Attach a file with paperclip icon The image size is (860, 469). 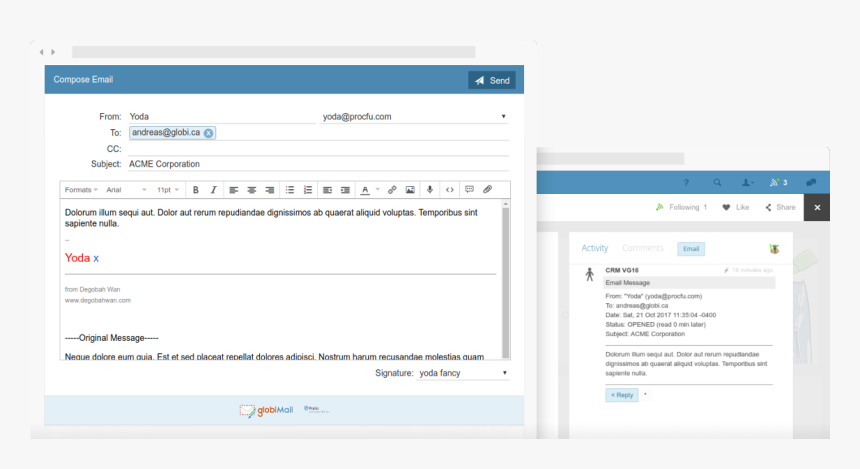(487, 189)
